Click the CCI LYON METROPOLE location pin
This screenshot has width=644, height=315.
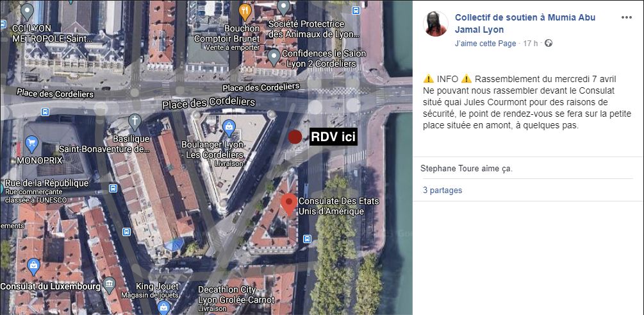click(x=27, y=12)
